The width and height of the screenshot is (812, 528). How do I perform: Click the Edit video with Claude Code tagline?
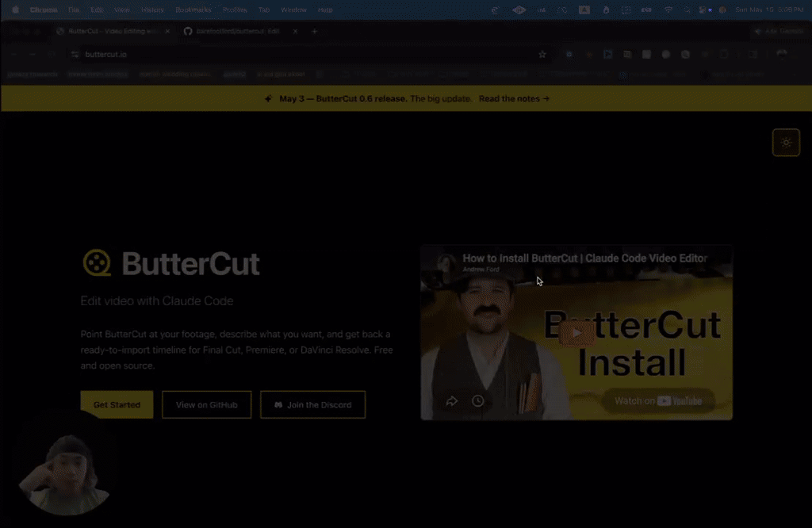point(157,300)
